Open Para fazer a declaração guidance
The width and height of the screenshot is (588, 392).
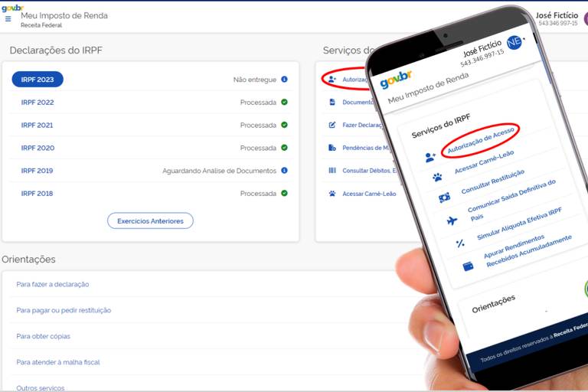[x=53, y=284]
